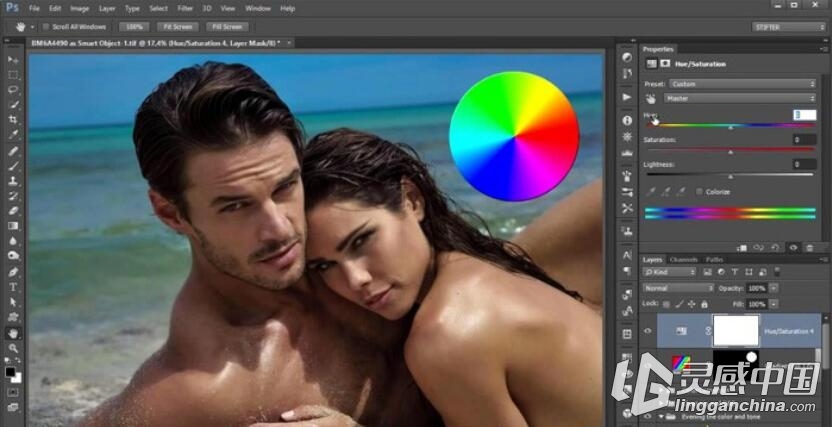
Task: Open the Filter menu
Action: 185,9
